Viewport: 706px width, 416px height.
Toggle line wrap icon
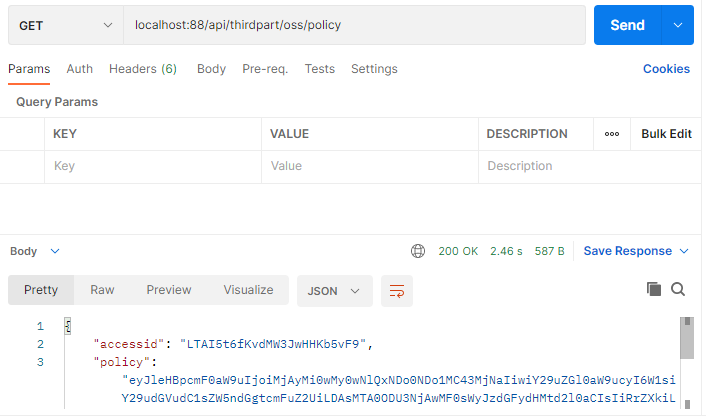pyautogui.click(x=397, y=291)
